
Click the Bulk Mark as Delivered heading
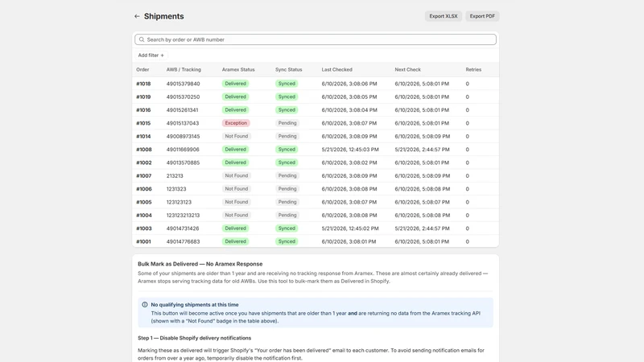[x=200, y=264]
